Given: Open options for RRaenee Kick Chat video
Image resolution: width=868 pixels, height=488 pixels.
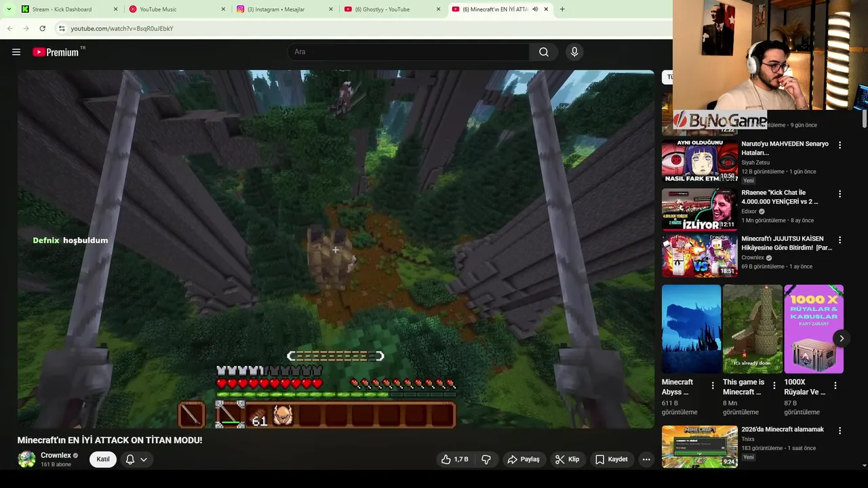Looking at the screenshot, I should click(x=840, y=194).
